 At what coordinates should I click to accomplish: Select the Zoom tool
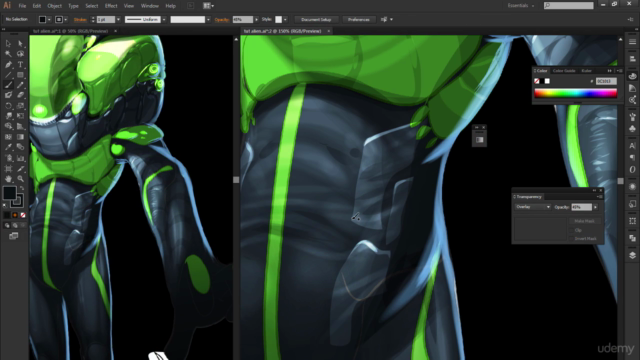click(20, 179)
